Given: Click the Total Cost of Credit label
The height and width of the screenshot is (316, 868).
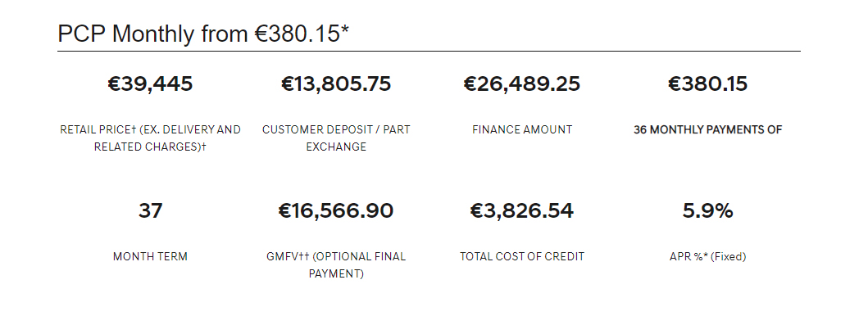Looking at the screenshot, I should point(522,257).
